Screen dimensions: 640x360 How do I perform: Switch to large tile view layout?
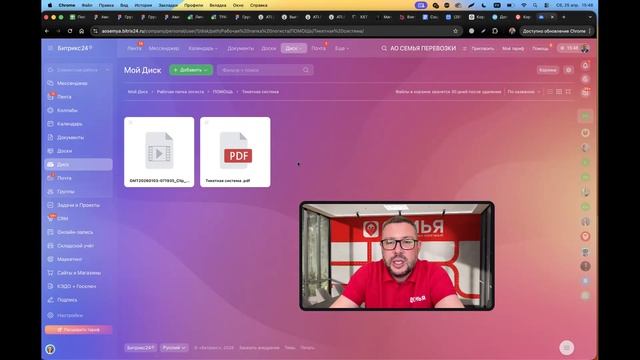coord(568,92)
